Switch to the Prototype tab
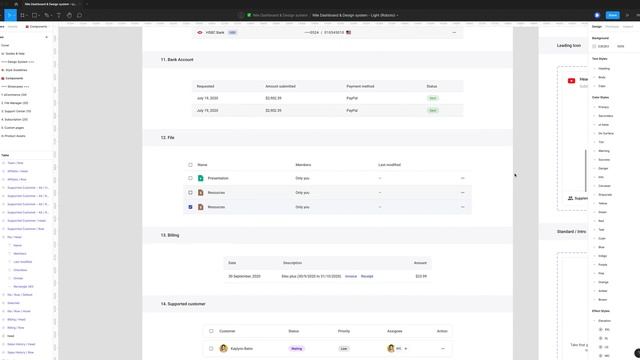The height and width of the screenshot is (360, 640). [x=612, y=27]
